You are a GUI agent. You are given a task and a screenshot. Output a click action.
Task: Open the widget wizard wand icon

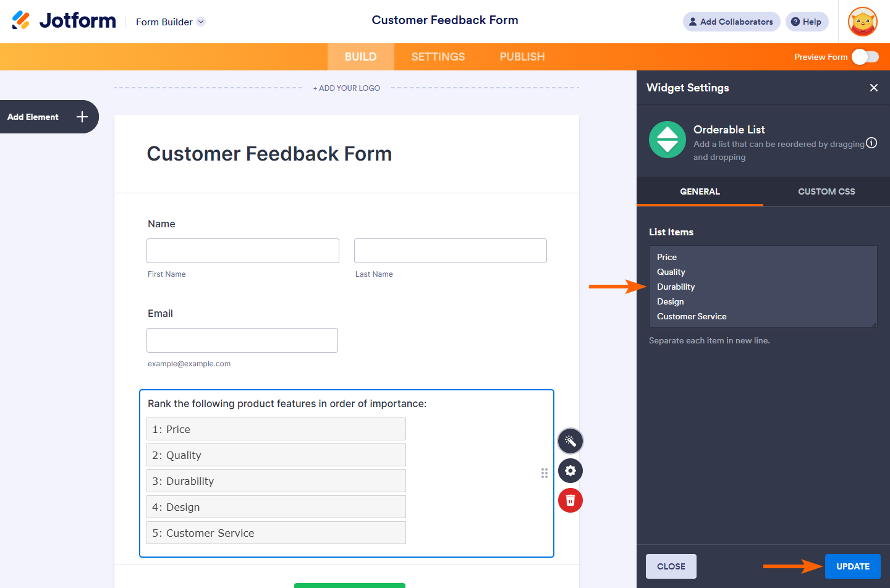point(570,441)
